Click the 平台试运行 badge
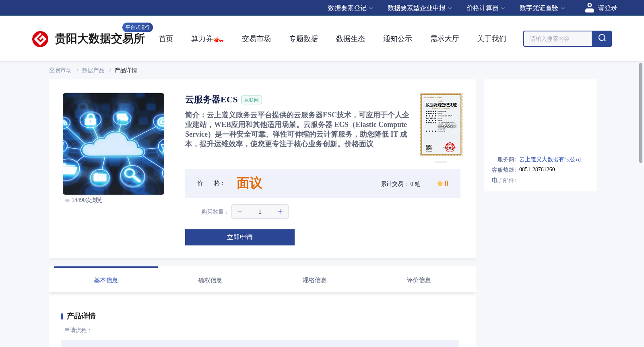 (138, 27)
